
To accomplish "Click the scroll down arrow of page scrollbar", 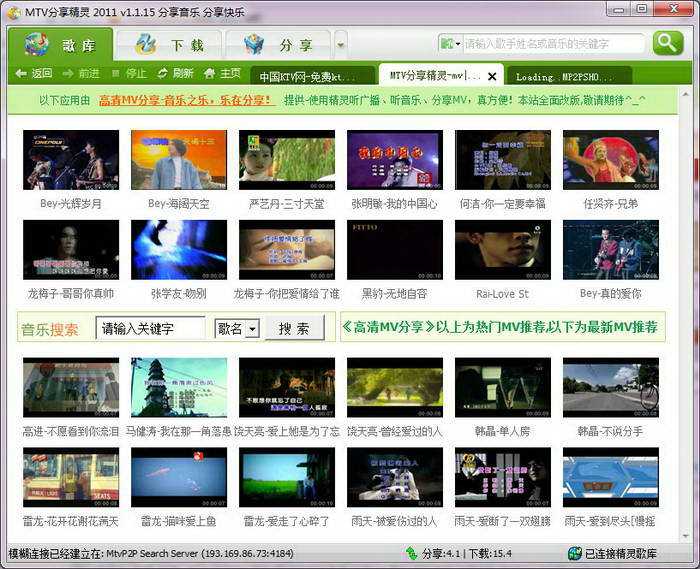I will pyautogui.click(x=686, y=536).
